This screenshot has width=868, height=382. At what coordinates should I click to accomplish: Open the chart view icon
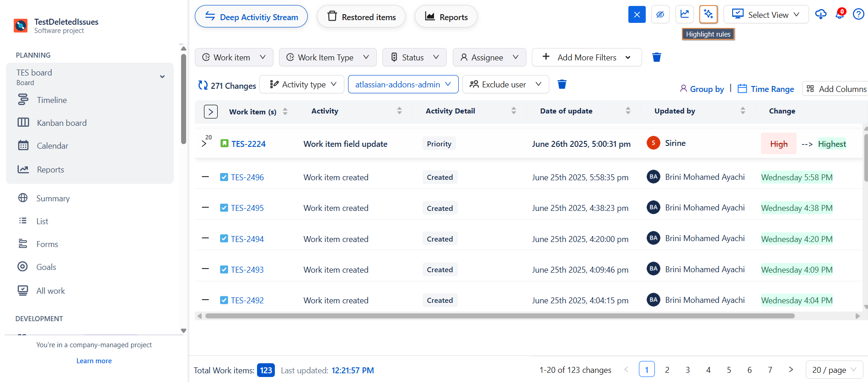pos(685,15)
